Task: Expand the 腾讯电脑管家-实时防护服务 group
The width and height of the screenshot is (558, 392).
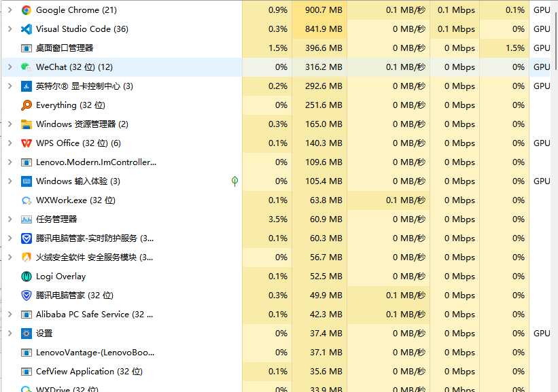Action: point(10,238)
